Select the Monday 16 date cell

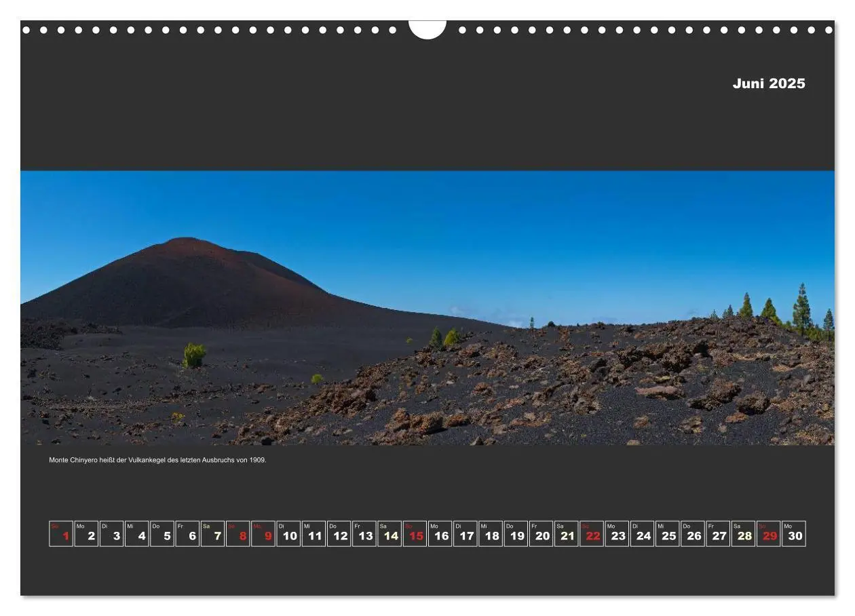pyautogui.click(x=440, y=533)
